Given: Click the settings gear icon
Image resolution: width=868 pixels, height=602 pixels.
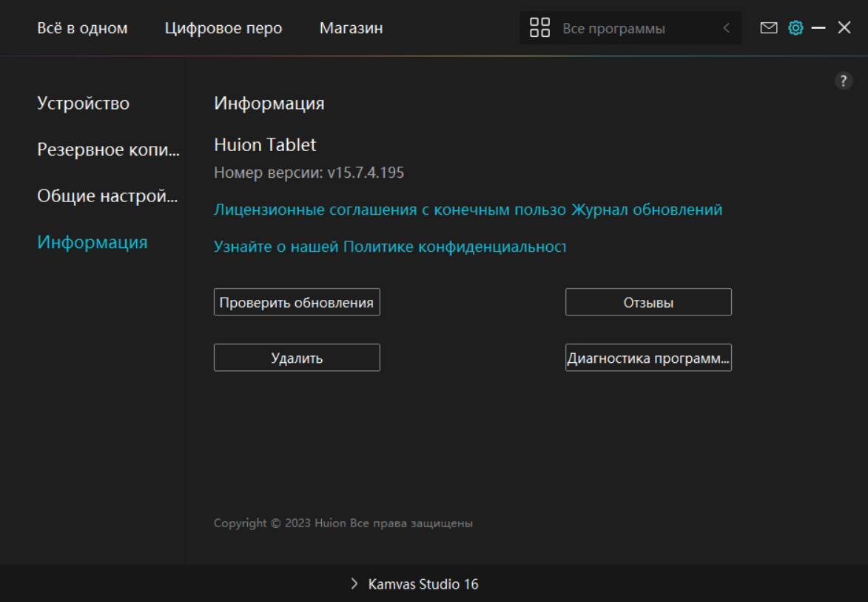Looking at the screenshot, I should pos(795,28).
